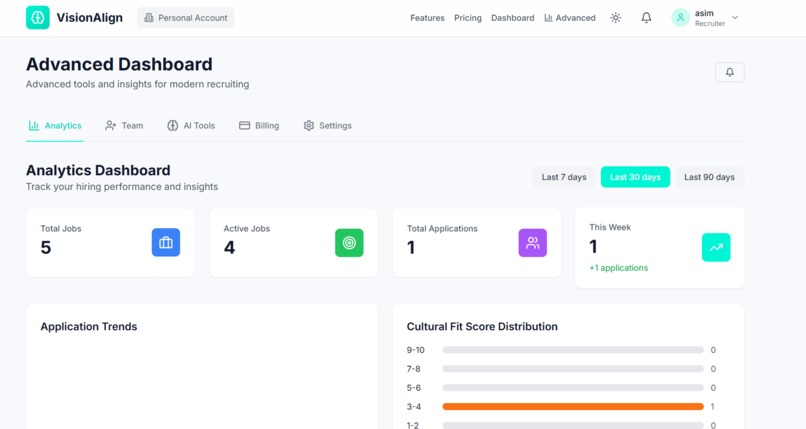Click the chart icon beside Advanced nav link

(548, 18)
